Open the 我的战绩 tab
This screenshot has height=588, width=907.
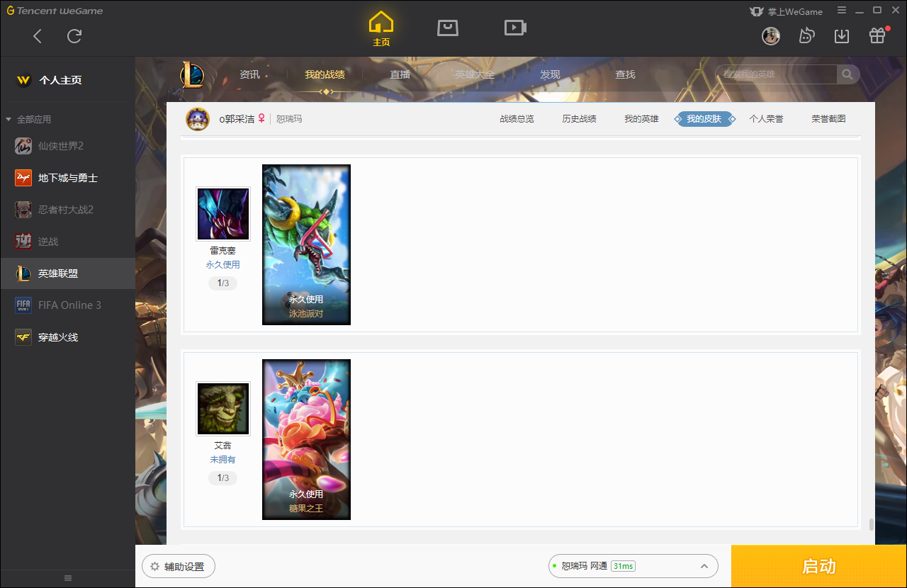(325, 74)
